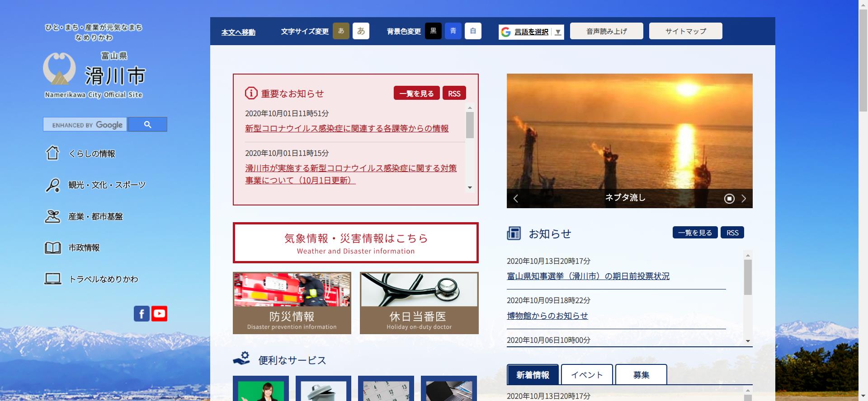Click the laptop icon for トラベルなめりかわ

click(52, 279)
